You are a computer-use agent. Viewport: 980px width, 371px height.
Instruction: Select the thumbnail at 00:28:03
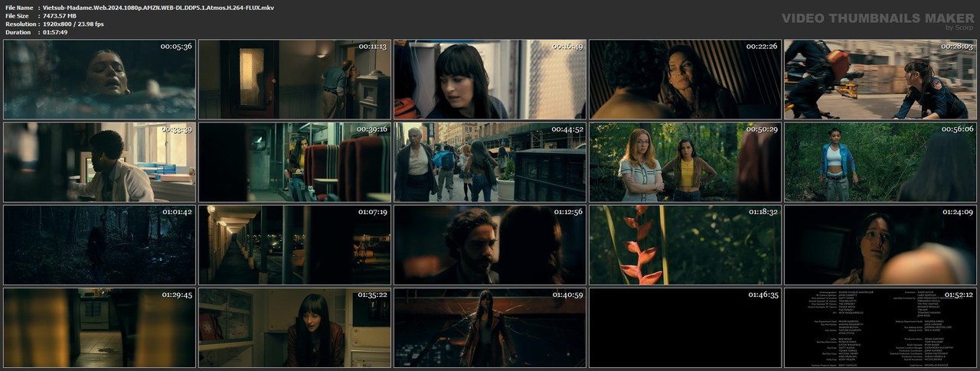click(x=880, y=80)
